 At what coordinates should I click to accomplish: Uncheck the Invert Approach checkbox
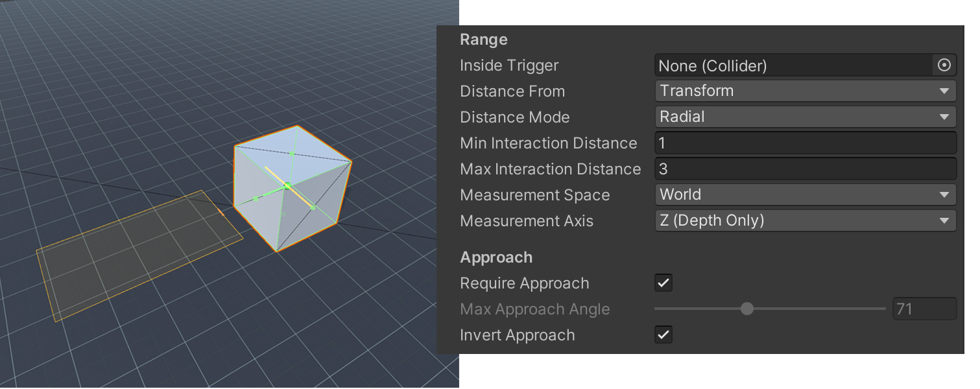(663, 335)
